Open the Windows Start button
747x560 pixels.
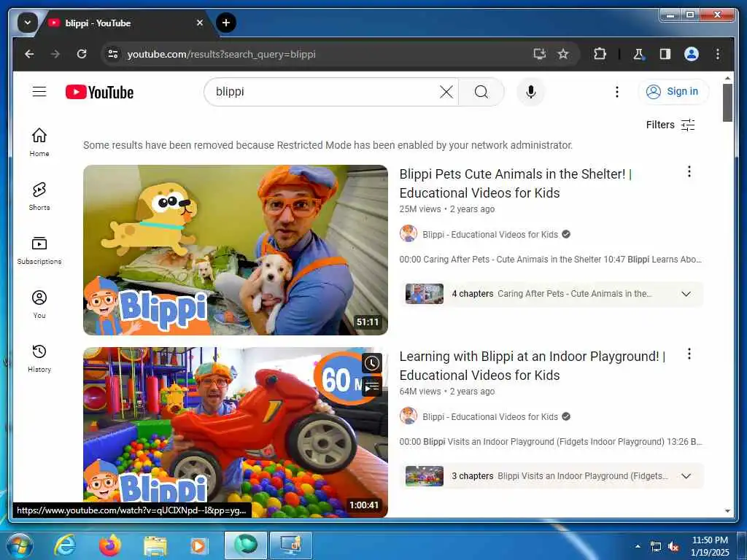[x=19, y=545]
